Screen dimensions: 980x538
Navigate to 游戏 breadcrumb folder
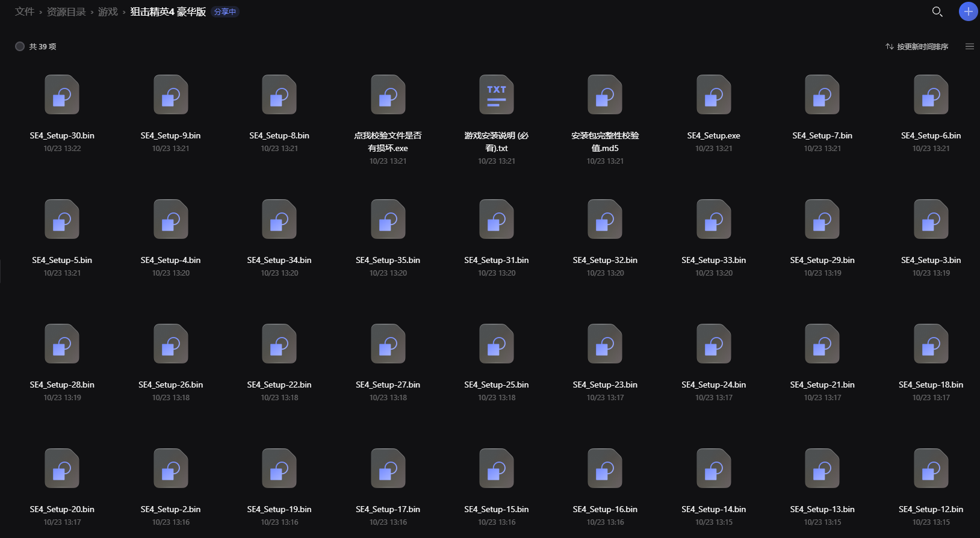[x=108, y=11]
